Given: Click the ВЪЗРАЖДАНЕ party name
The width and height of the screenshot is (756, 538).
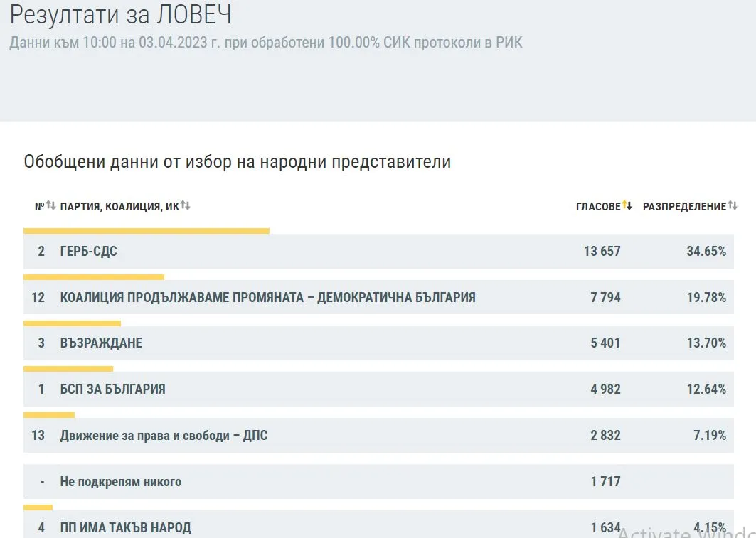Looking at the screenshot, I should coord(101,343).
